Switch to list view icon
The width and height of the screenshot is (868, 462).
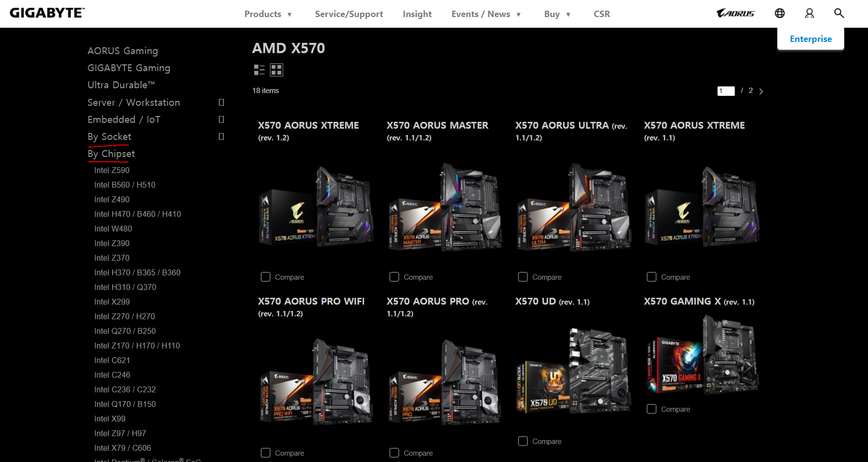tap(259, 70)
